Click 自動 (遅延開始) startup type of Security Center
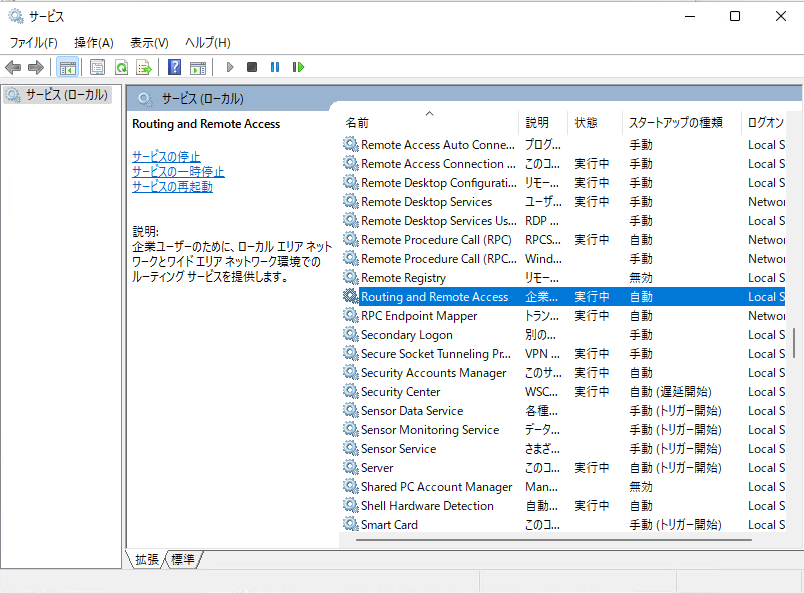This screenshot has width=804, height=593. (x=671, y=391)
